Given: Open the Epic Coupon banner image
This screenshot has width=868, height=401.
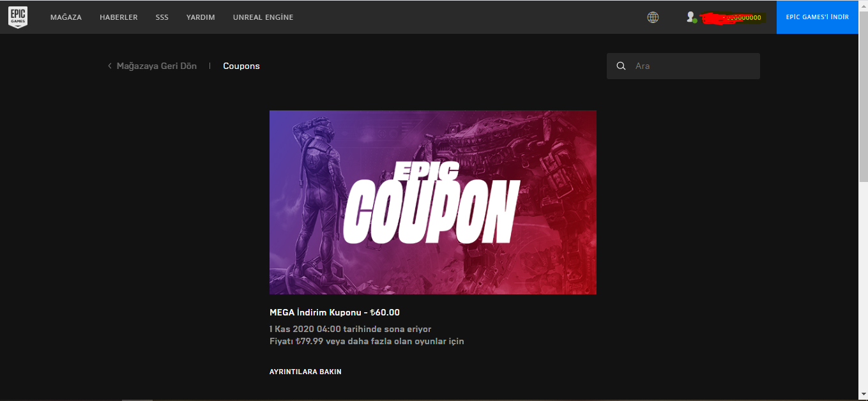Looking at the screenshot, I should pos(433,202).
